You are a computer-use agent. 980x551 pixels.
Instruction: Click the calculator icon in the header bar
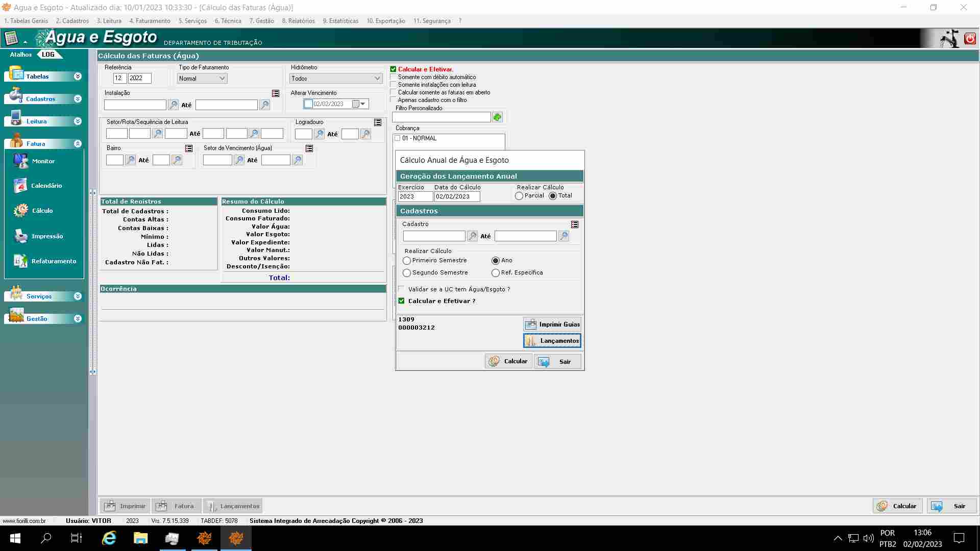11,38
